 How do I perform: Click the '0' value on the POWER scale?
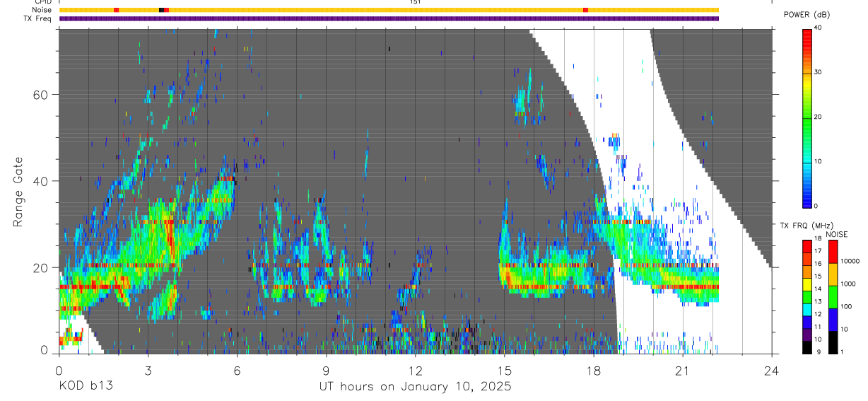(x=816, y=206)
